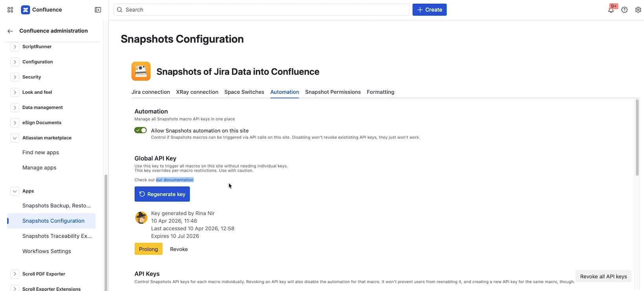Click the Snapshots app camera icon
The image size is (644, 291).
point(141,71)
